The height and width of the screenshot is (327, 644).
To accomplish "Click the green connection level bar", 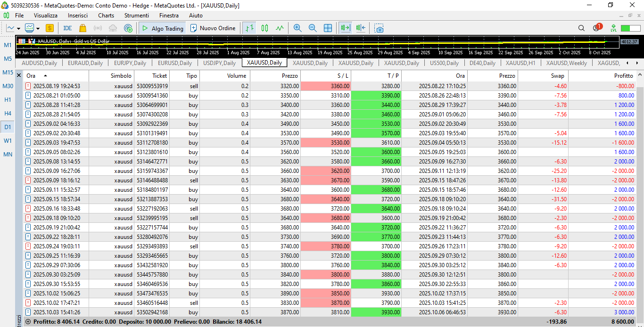I will tap(630, 28).
